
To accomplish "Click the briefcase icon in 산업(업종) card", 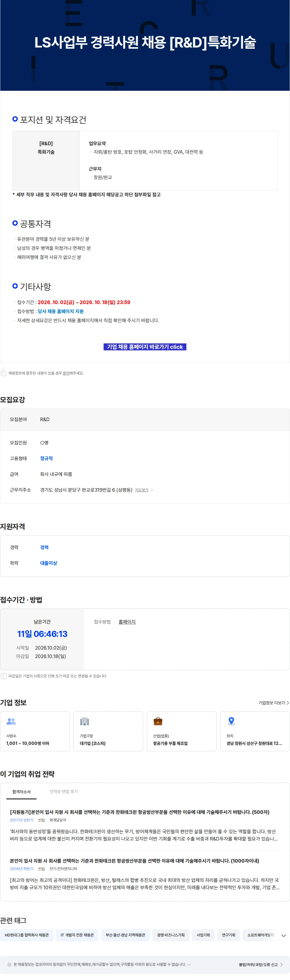I will pos(158,721).
